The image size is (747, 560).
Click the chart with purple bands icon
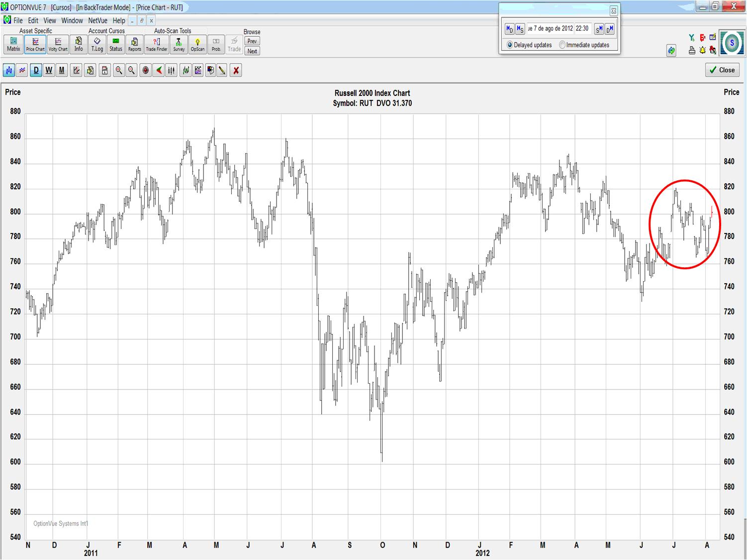(198, 71)
